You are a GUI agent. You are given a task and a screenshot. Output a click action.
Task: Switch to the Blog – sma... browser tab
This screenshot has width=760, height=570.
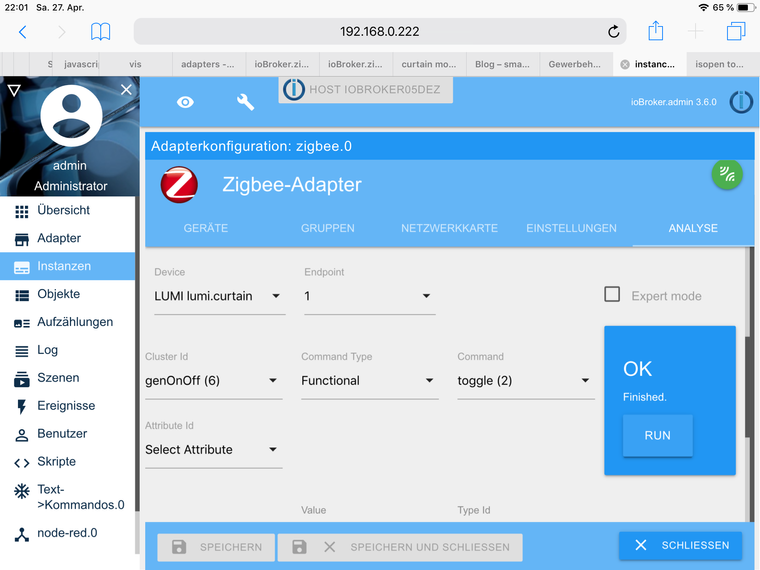coord(502,64)
